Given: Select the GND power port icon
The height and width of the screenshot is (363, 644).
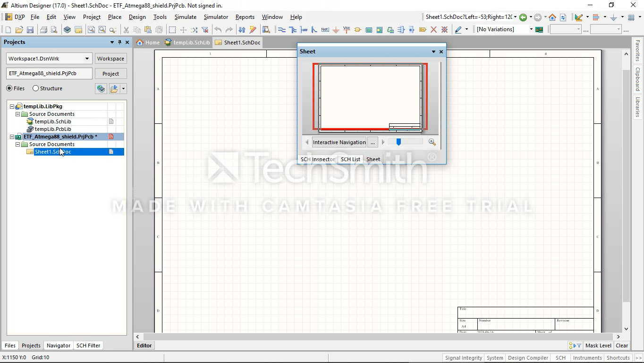Looking at the screenshot, I should (x=336, y=30).
